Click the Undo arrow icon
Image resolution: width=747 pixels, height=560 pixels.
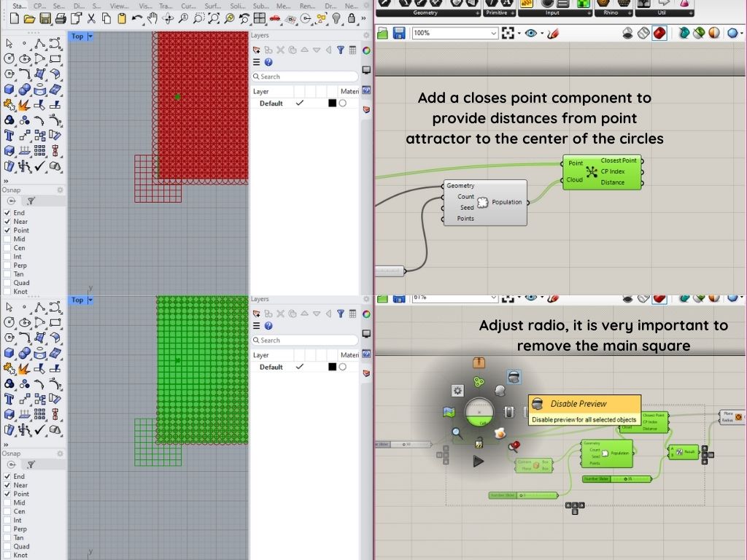(136, 18)
